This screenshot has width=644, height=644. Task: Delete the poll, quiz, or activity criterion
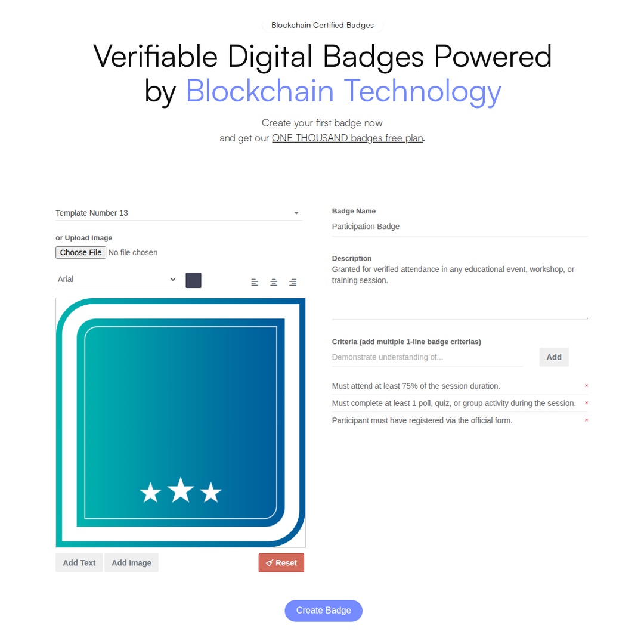tap(586, 403)
